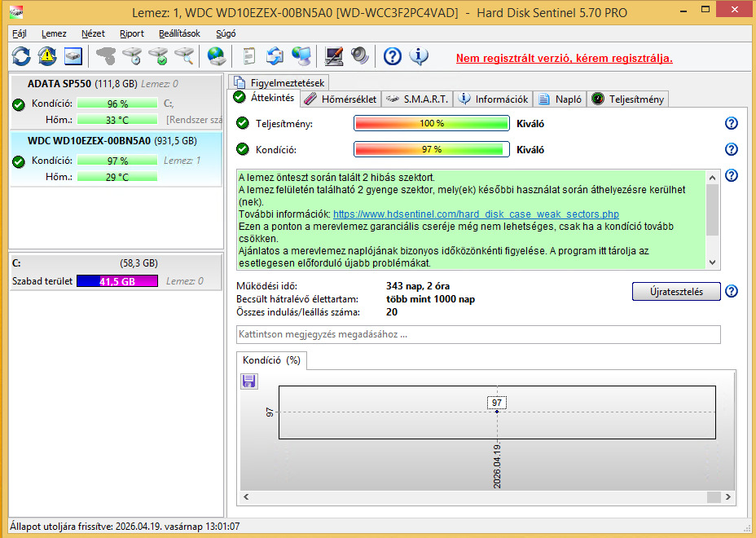The image size is (756, 538).
Task: Click the 97 data point label on chart
Action: pyautogui.click(x=497, y=403)
